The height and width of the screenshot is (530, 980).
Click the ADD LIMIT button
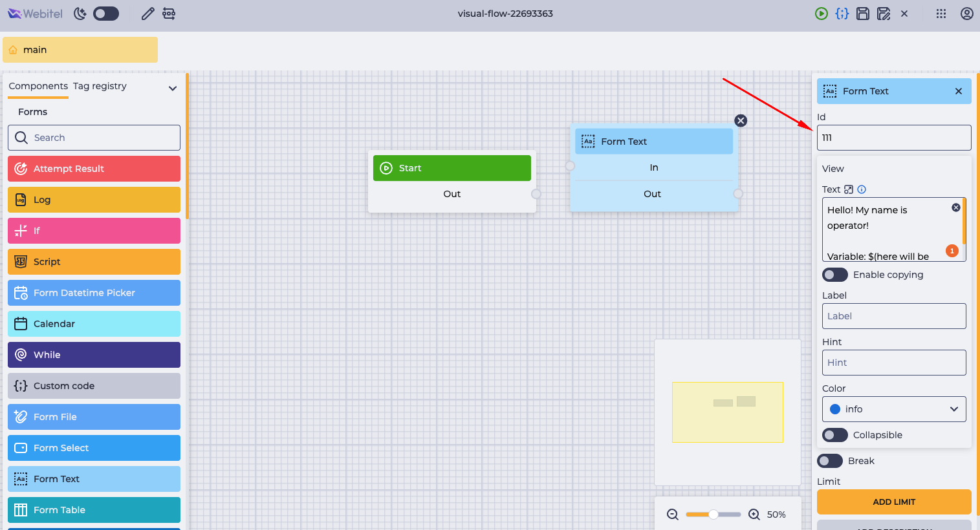click(x=894, y=502)
